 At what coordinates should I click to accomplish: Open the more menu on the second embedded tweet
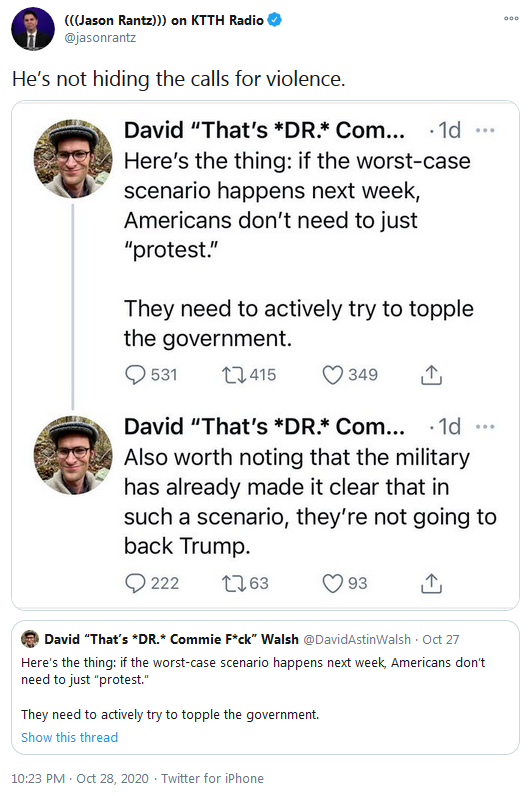485,427
